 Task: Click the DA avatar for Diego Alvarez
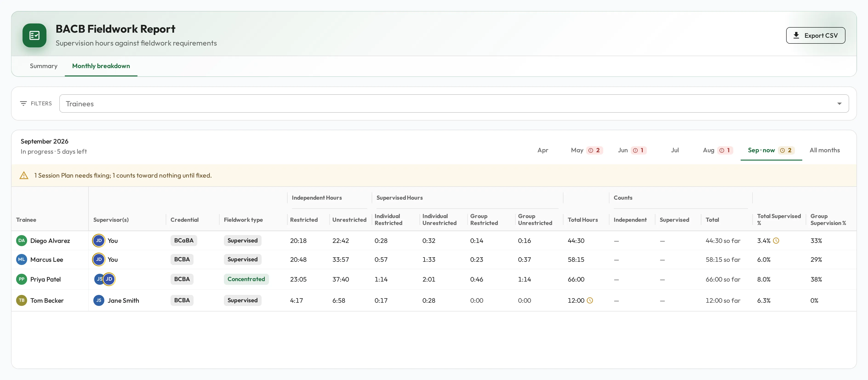[x=22, y=241]
